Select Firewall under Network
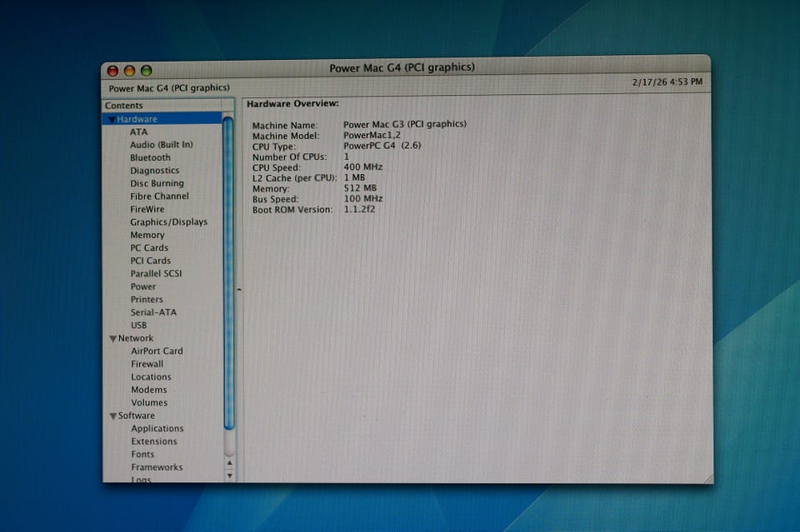The height and width of the screenshot is (532, 800). (147, 365)
